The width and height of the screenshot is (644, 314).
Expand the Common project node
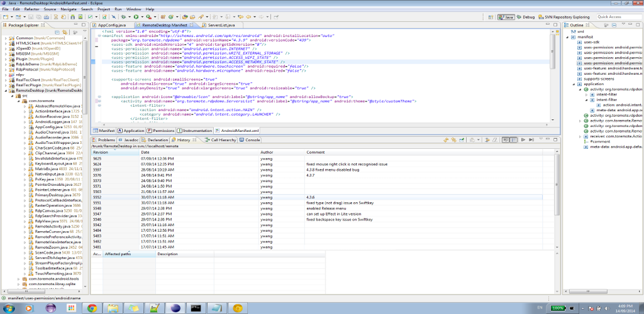point(6,37)
